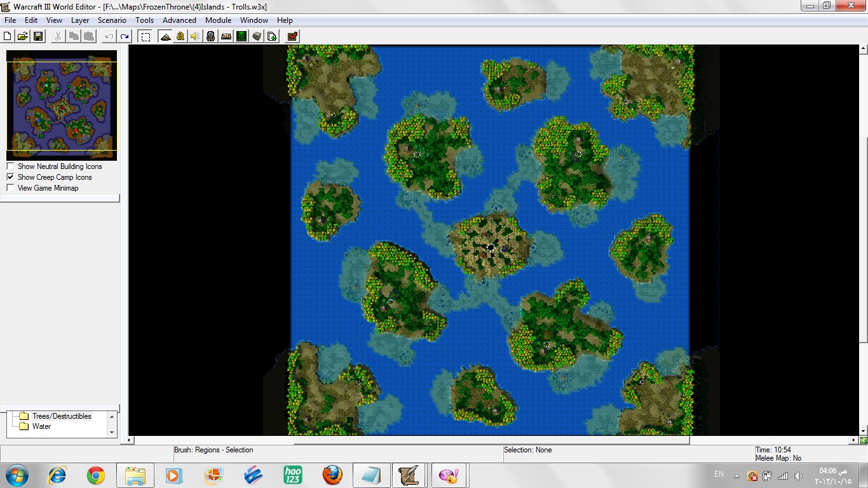This screenshot has width=868, height=488.
Task: Undo the last action
Action: tap(109, 36)
